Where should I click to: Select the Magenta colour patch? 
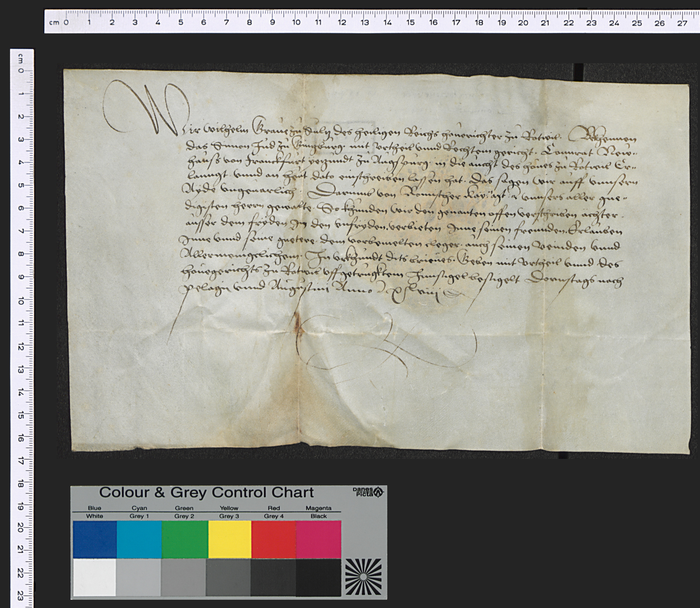pyautogui.click(x=318, y=539)
